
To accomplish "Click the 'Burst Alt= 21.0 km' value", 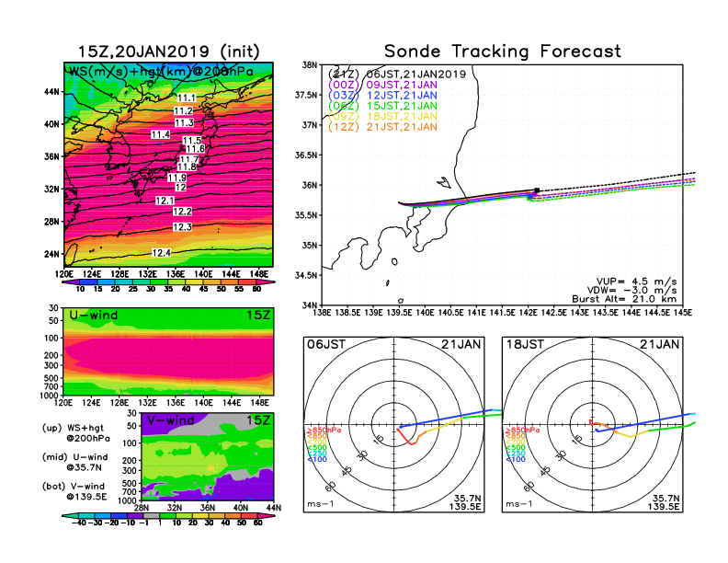I will pos(624,299).
